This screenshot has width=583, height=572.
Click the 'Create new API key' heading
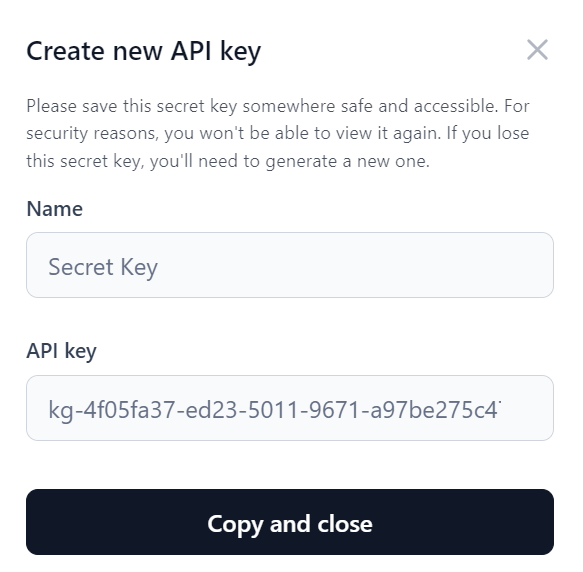tap(144, 51)
